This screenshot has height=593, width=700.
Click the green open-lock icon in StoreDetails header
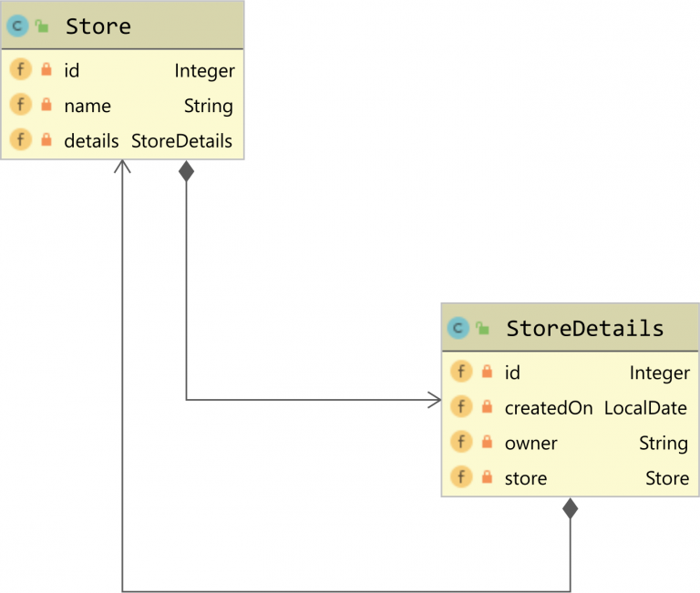(x=482, y=328)
